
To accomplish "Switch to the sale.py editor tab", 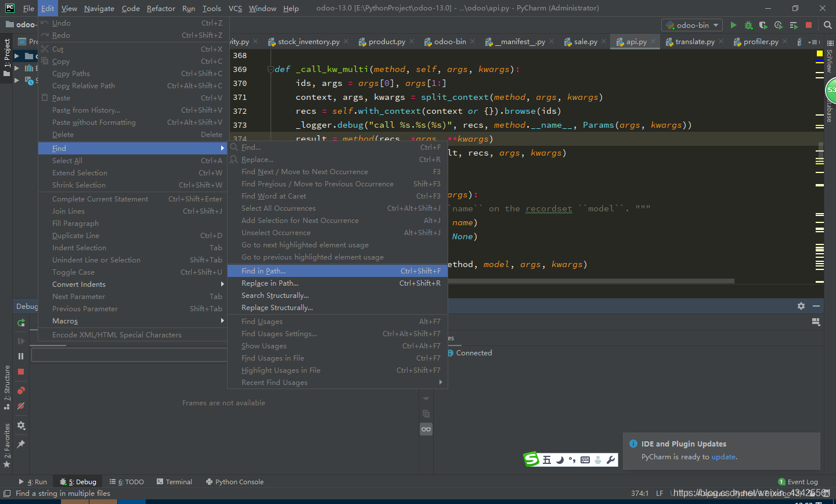I will pos(585,42).
